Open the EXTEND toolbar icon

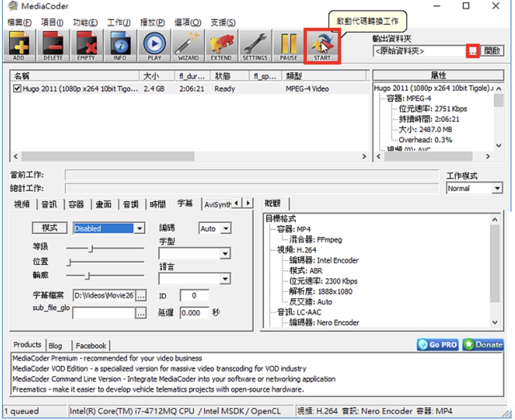pos(221,46)
